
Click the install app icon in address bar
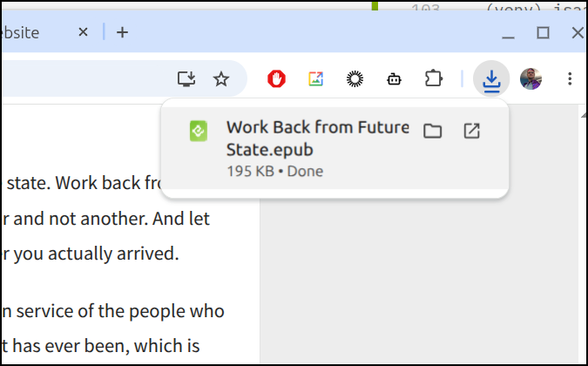tap(186, 79)
